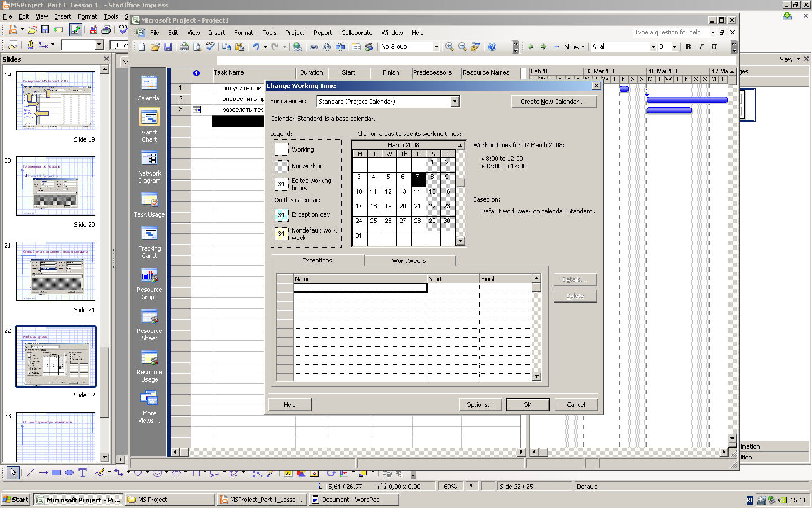Open the No Group dropdown
Screen dimensions: 812x508
(x=436, y=47)
